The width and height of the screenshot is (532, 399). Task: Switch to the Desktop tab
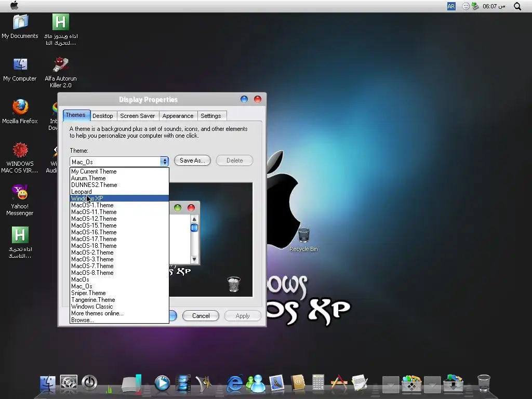[103, 116]
